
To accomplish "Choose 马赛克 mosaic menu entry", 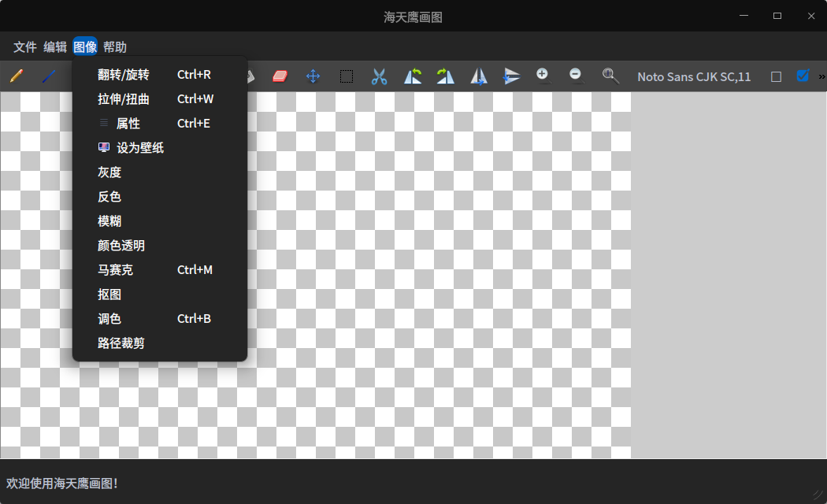I will 160,269.
